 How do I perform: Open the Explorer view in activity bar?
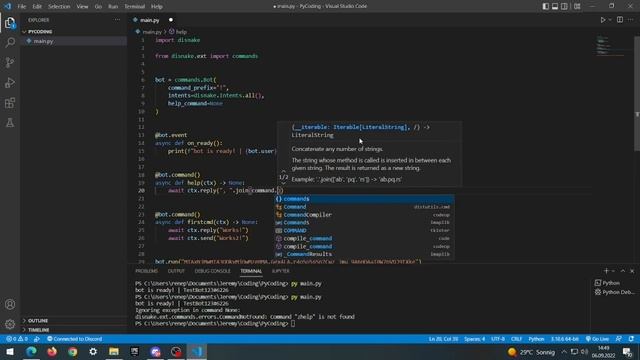10,23
